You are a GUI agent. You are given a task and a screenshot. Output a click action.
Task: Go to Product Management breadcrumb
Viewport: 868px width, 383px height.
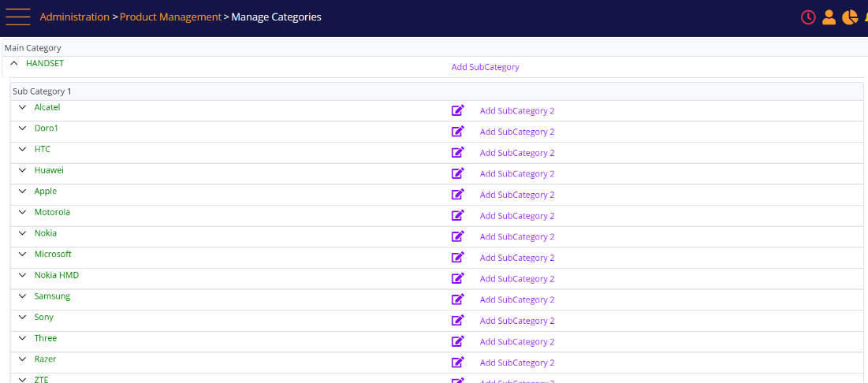click(170, 17)
